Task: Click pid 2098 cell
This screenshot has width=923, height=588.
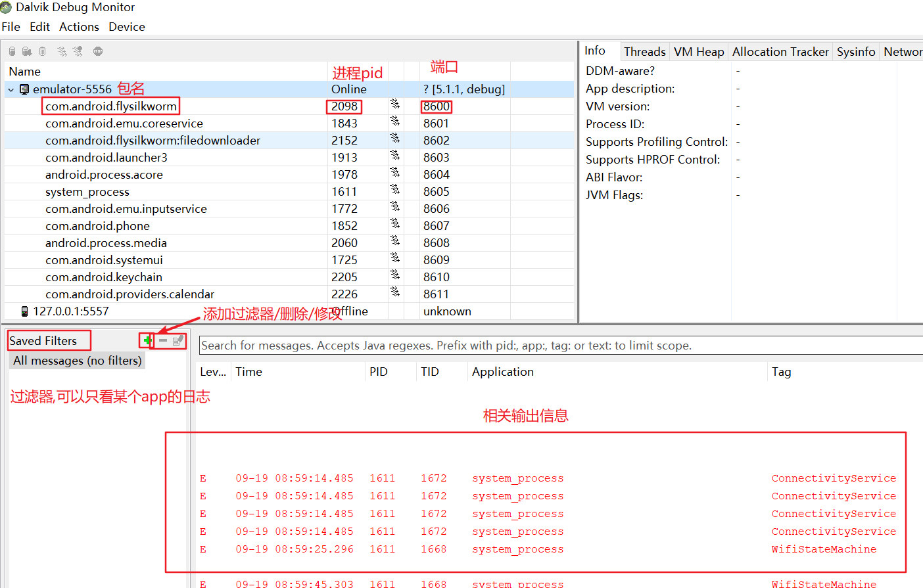Action: [344, 106]
